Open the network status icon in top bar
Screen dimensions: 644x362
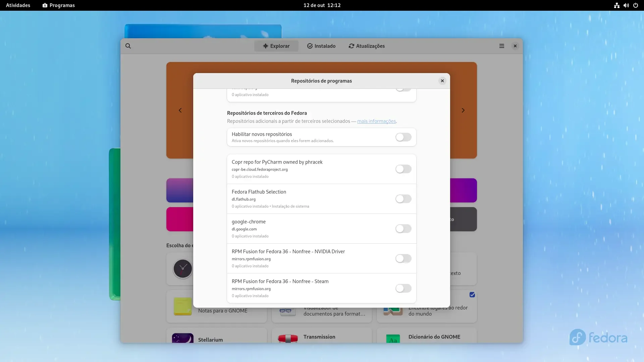click(x=616, y=5)
